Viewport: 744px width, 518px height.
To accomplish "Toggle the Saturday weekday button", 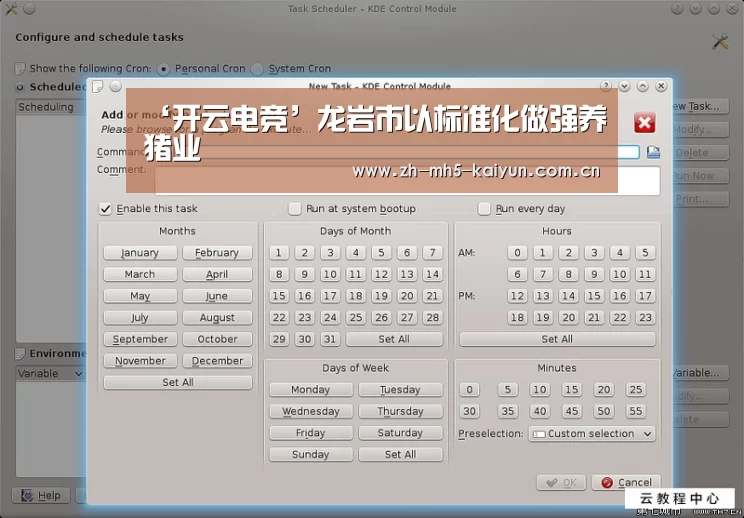I will pos(400,433).
